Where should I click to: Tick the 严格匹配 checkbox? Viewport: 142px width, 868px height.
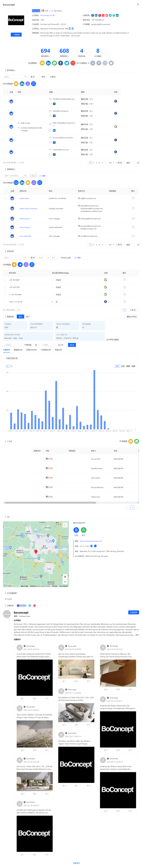pyautogui.click(x=22, y=345)
